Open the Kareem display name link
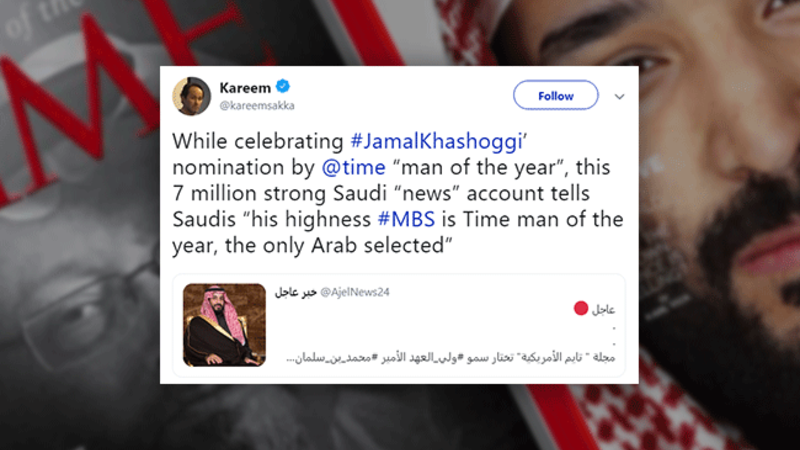 click(245, 88)
